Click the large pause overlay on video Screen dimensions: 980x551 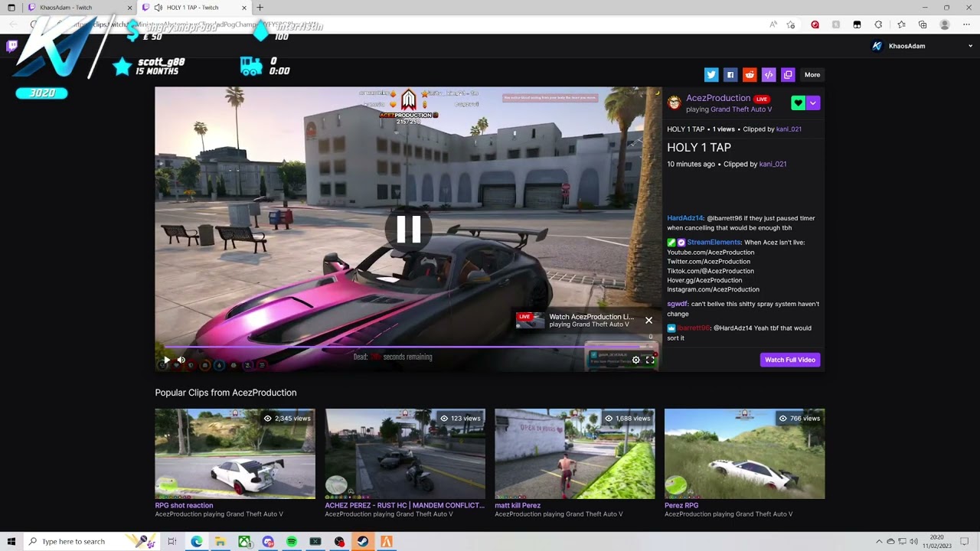(x=408, y=229)
